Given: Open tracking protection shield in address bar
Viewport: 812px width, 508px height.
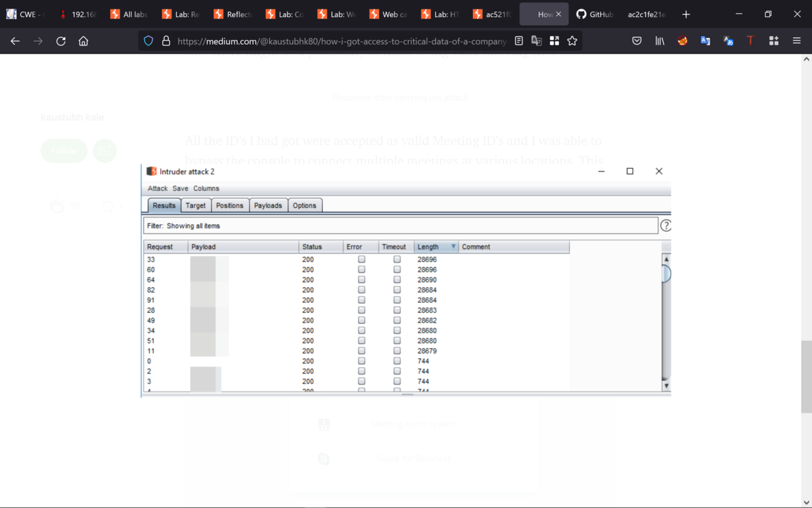Looking at the screenshot, I should 149,41.
